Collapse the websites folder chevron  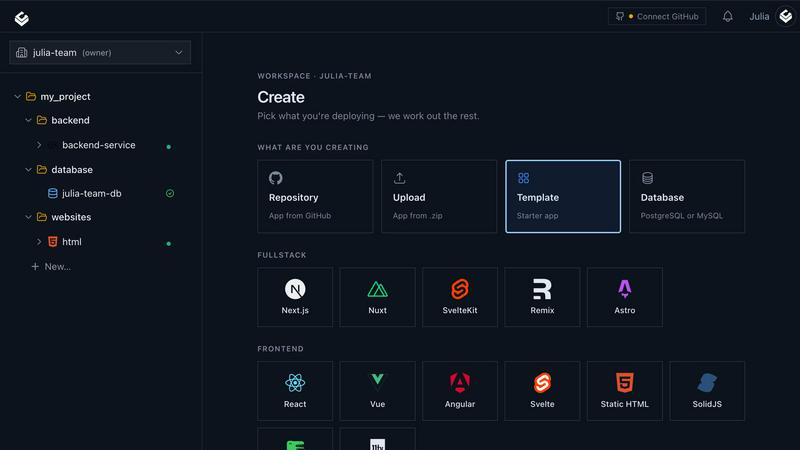point(29,217)
